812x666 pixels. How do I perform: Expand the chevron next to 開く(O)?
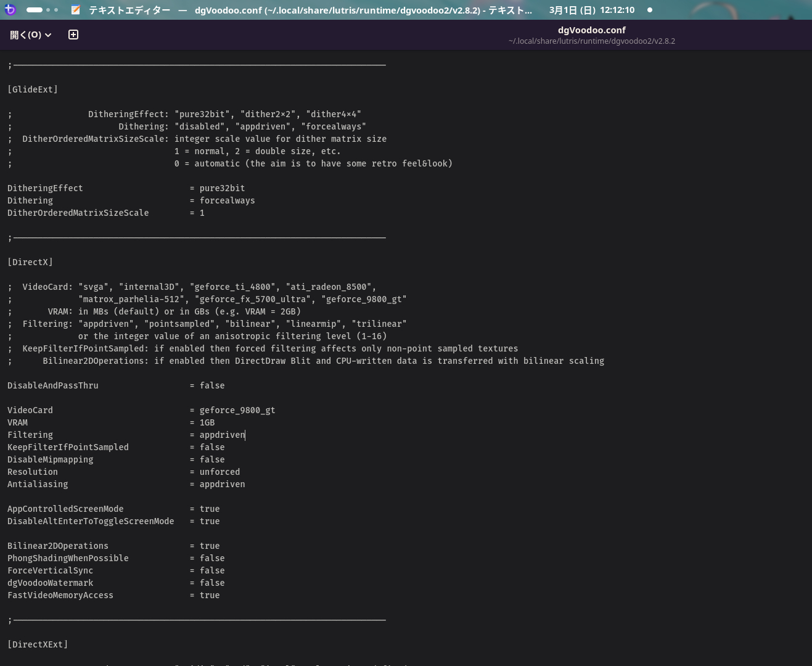click(48, 35)
